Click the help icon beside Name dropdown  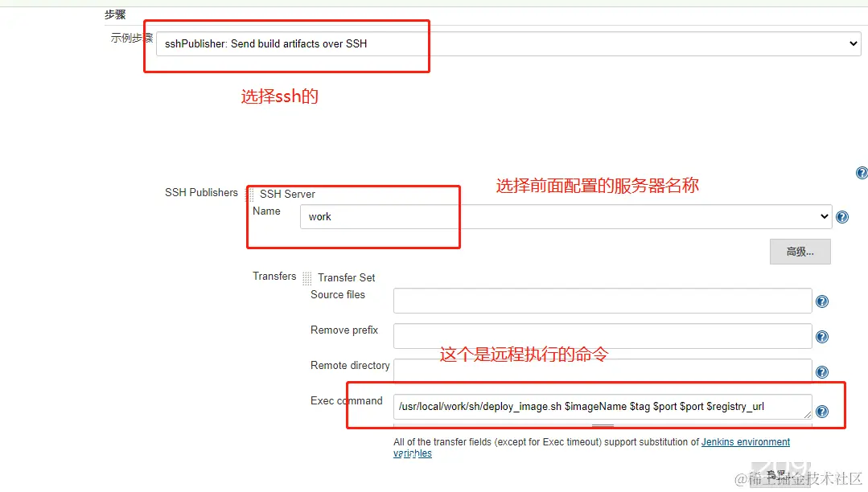pos(842,217)
